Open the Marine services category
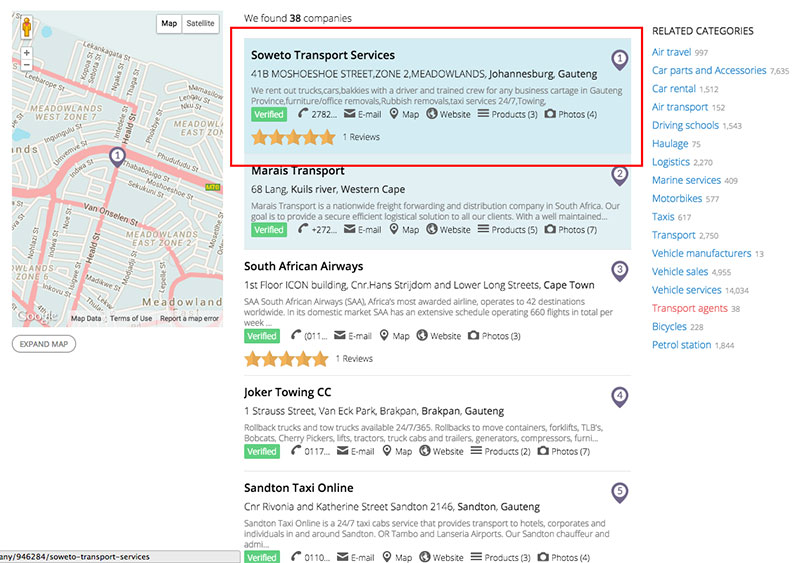Image resolution: width=800 pixels, height=563 pixels. 686,180
